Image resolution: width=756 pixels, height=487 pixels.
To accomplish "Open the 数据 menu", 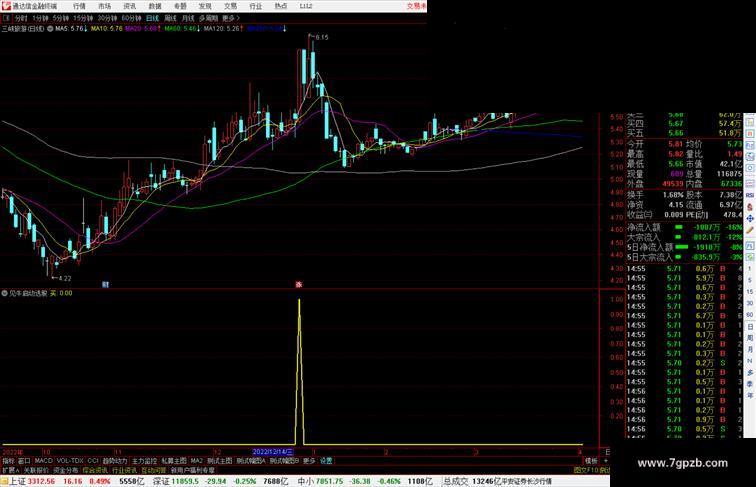I will (x=155, y=6).
